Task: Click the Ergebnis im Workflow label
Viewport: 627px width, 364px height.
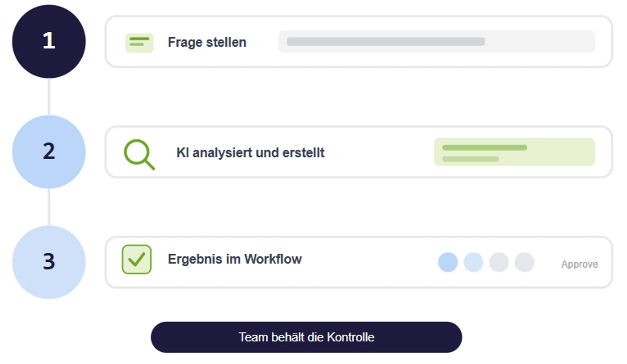Action: pos(235,259)
